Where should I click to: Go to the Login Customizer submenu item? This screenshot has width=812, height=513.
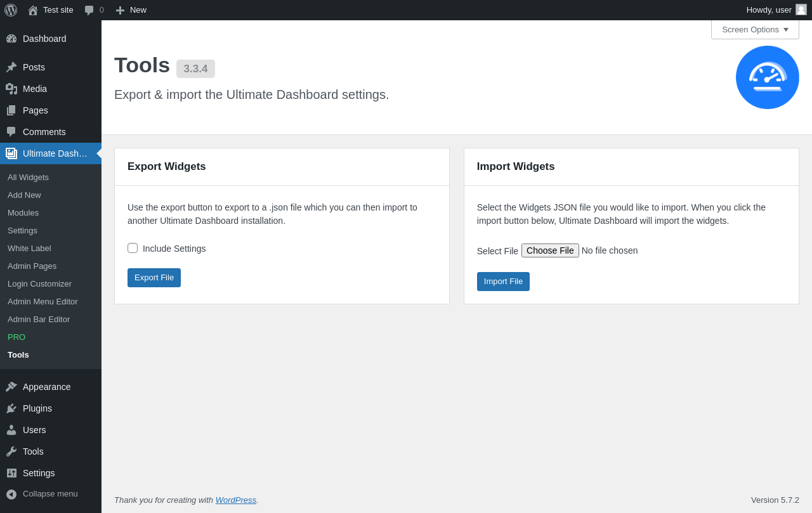[x=39, y=284]
